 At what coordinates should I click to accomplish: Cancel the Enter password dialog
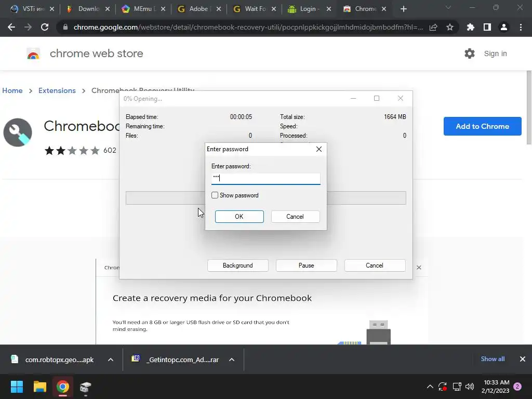point(295,217)
